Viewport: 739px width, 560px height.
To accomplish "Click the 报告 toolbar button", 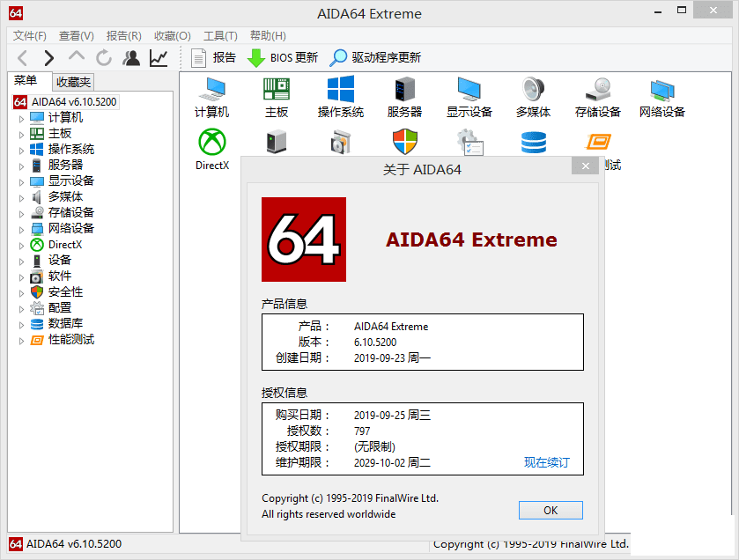I will point(213,58).
